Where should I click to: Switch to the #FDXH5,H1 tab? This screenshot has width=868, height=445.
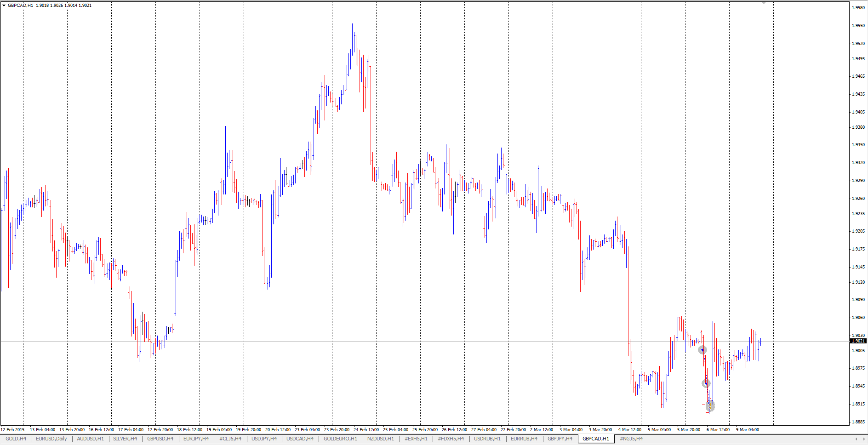point(451,439)
